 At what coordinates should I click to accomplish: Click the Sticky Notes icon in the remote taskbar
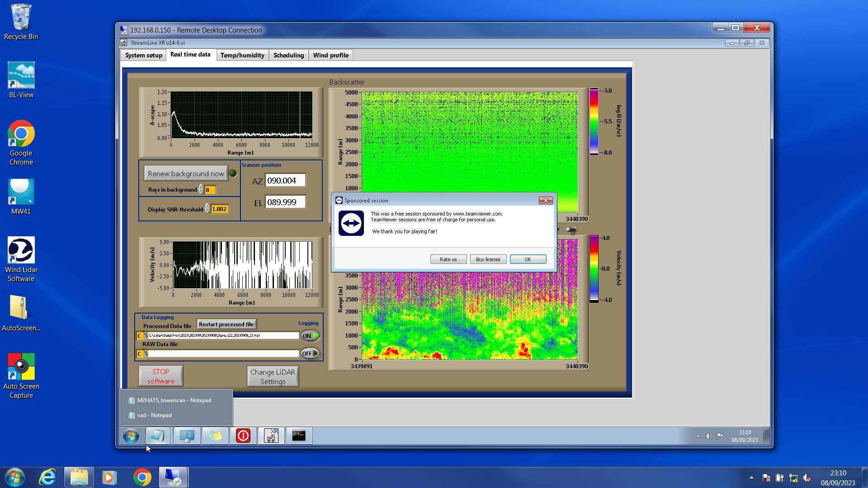[215, 436]
